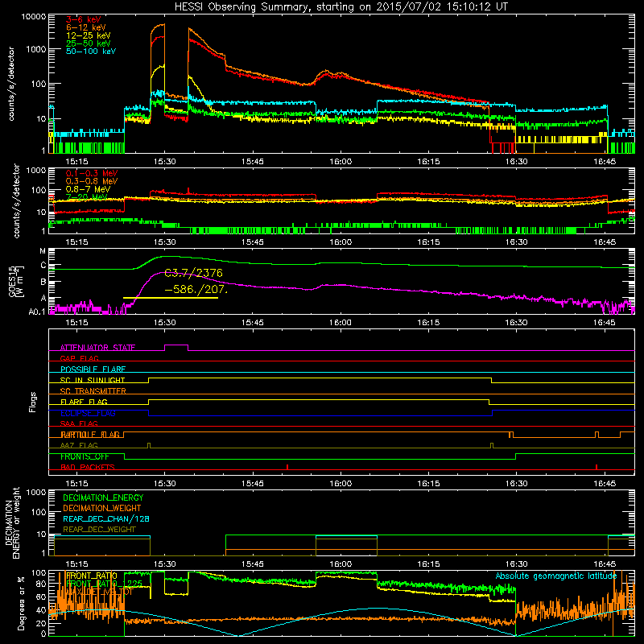This screenshot has height=644, width=644.
Task: Click the 16:00 tick label under GOES panel
Action: click(341, 323)
